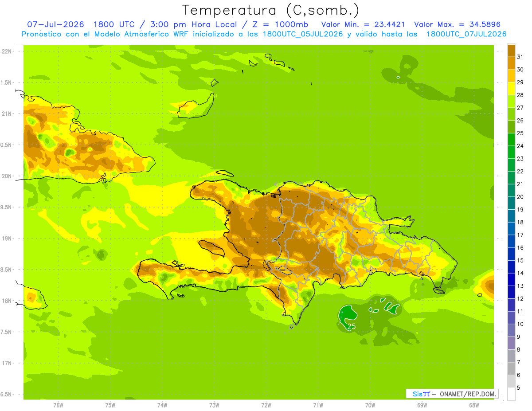The image size is (532, 411).
Task: Click the '74W' longitude axis label
Action: (x=162, y=405)
